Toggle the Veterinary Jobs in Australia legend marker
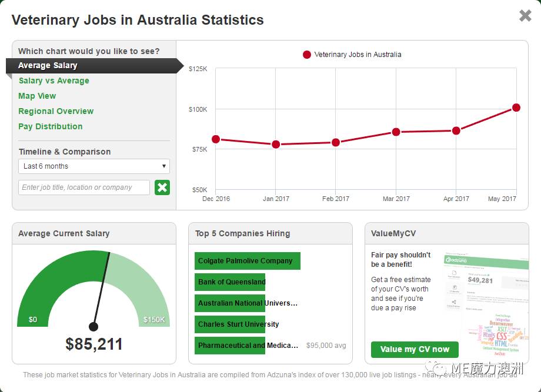 click(x=307, y=55)
